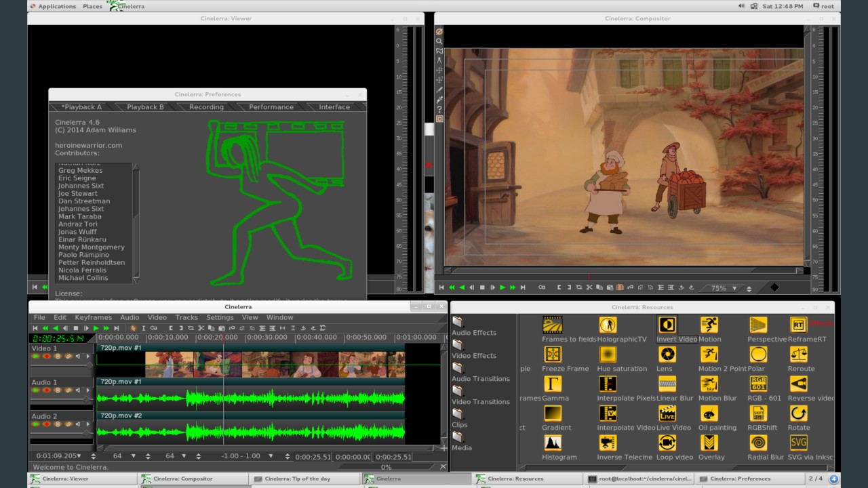868x488 pixels.
Task: Click the Histogram effect icon
Action: coord(553,443)
